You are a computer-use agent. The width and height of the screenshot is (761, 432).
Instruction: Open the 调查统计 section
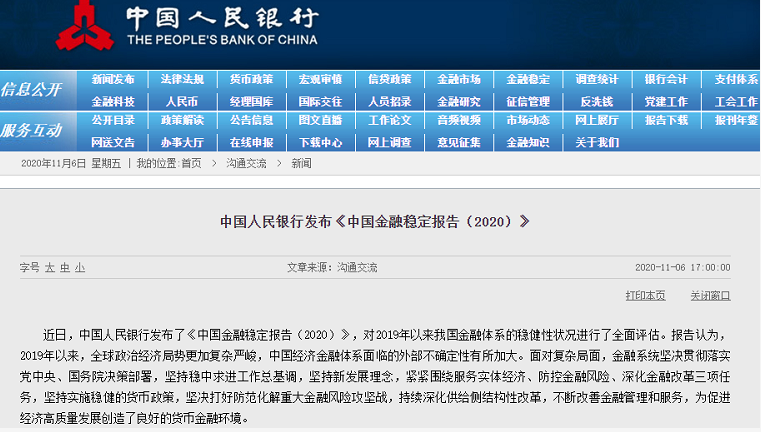596,79
